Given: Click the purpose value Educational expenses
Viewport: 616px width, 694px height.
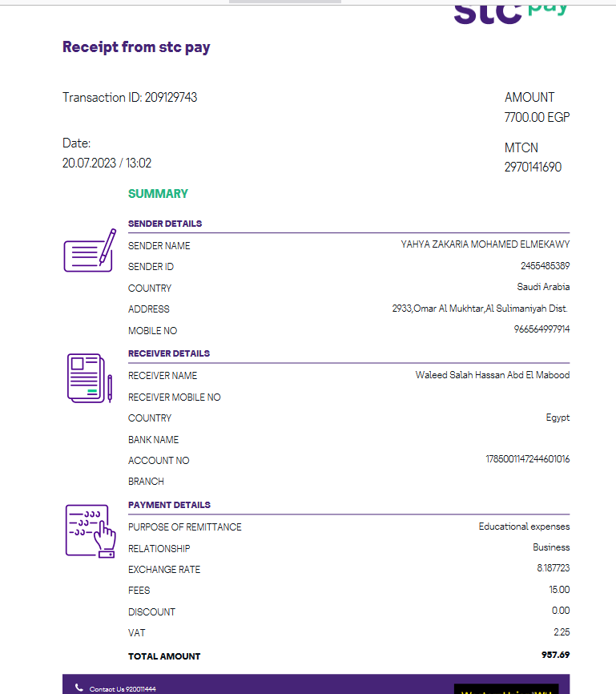Looking at the screenshot, I should 524,527.
